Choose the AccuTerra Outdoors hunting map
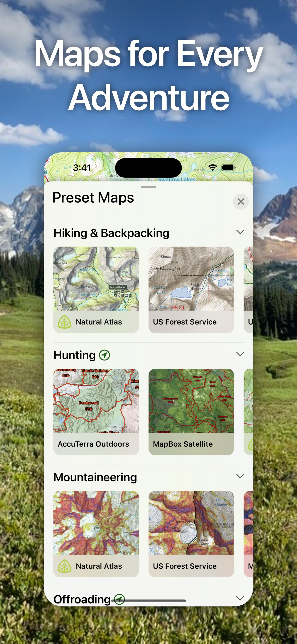Image resolution: width=297 pixels, height=644 pixels. pyautogui.click(x=96, y=412)
